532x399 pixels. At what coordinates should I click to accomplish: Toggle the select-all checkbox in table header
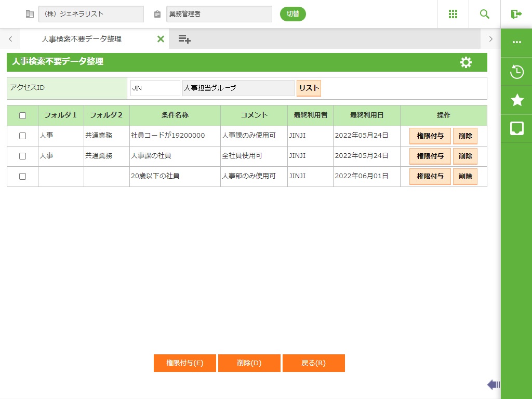22,115
